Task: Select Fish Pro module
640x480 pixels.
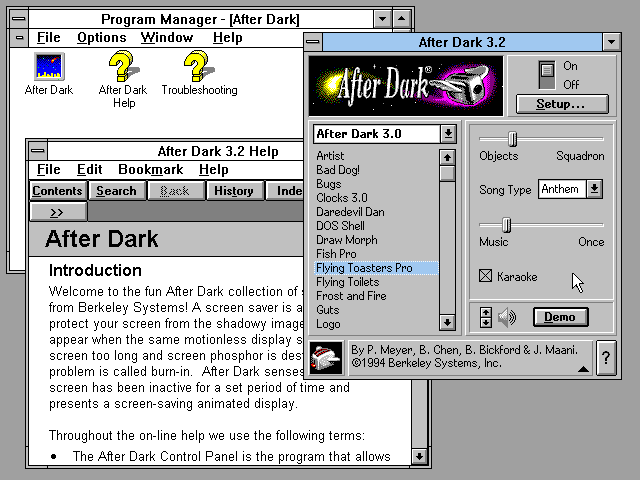Action: pos(376,254)
